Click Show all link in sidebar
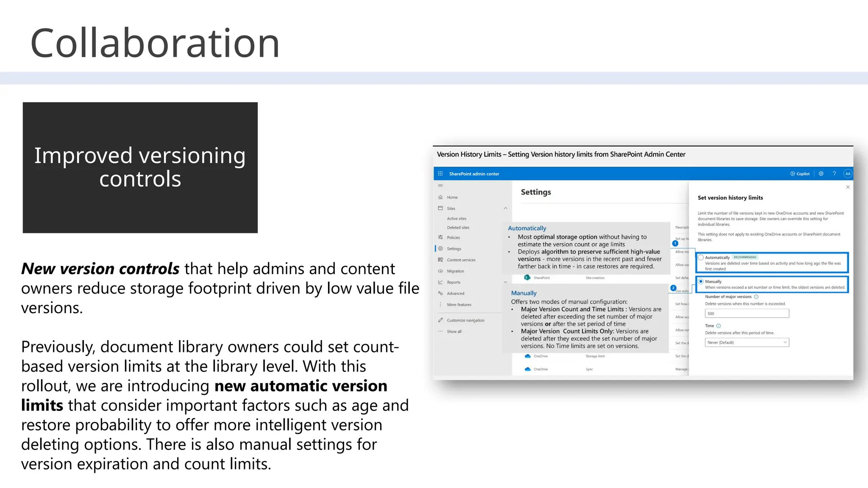The image size is (868, 488). [x=454, y=331]
